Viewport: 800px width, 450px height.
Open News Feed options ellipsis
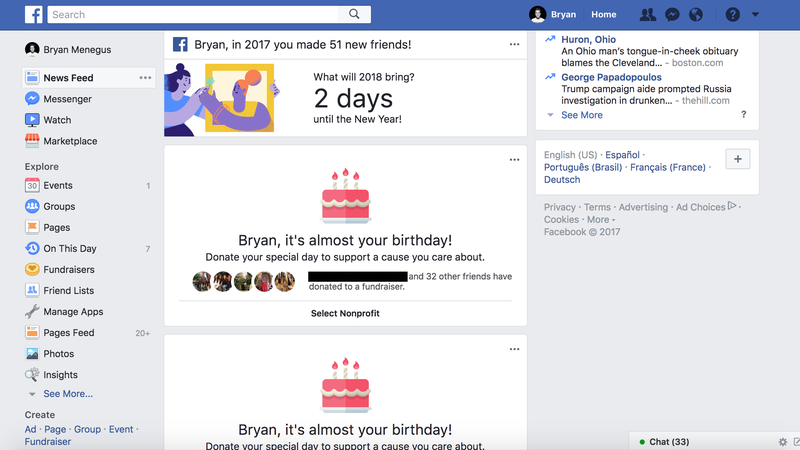tap(145, 78)
